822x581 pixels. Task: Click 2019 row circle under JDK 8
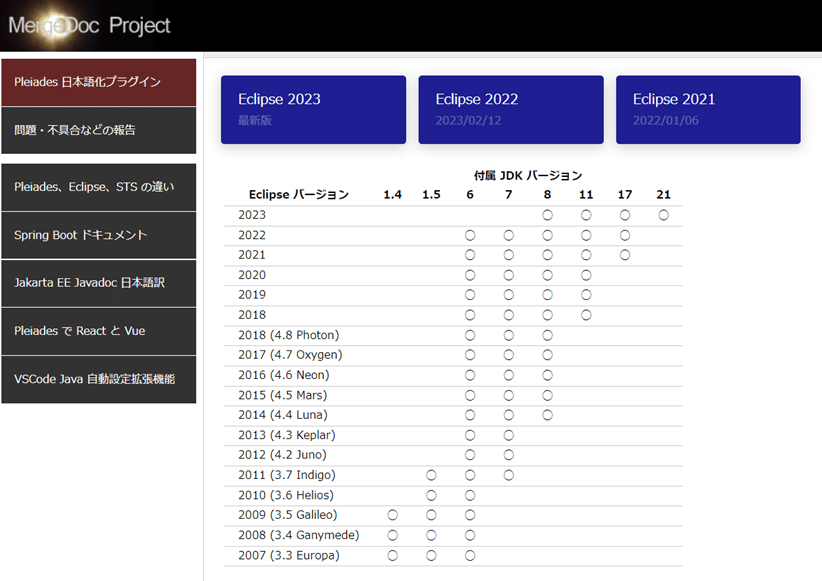click(547, 295)
